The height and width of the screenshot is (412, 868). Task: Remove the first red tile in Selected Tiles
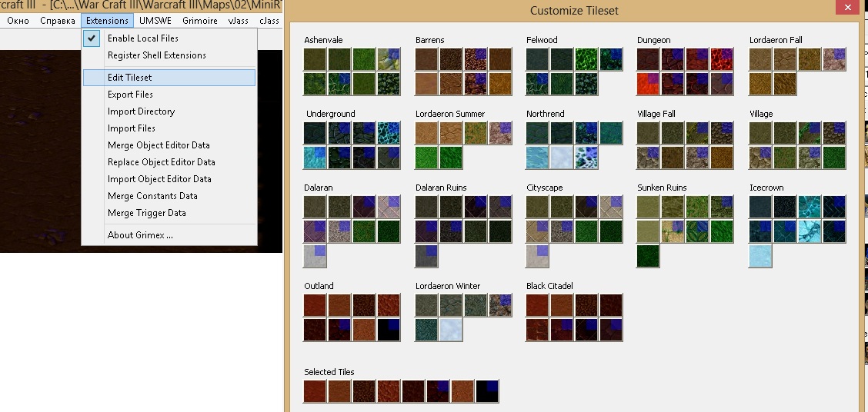[315, 391]
